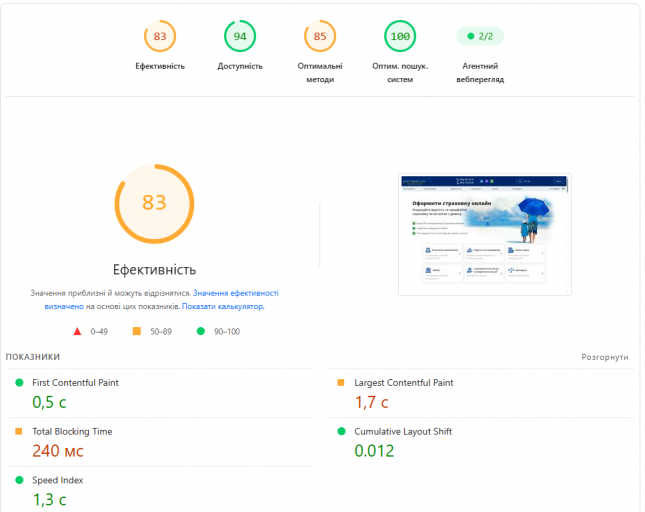Click the 1,7 с value

(371, 402)
